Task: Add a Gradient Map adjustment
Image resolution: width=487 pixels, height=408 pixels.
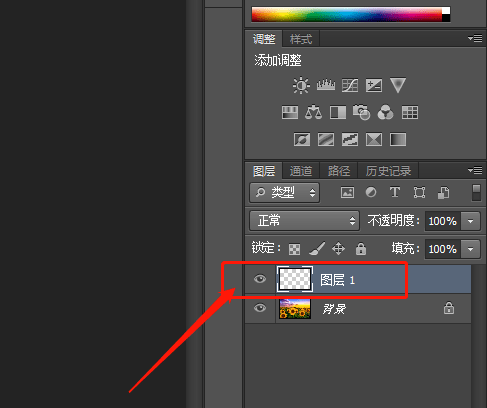Action: (x=398, y=139)
